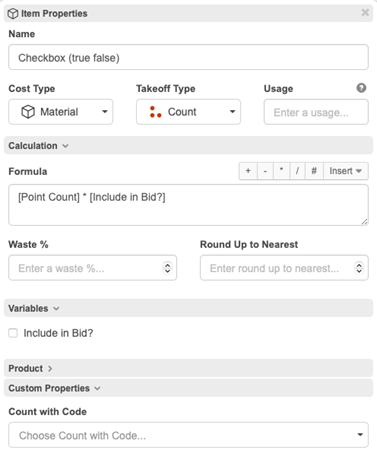Click the Usage help question mark icon
The height and width of the screenshot is (450, 377).
(361, 88)
